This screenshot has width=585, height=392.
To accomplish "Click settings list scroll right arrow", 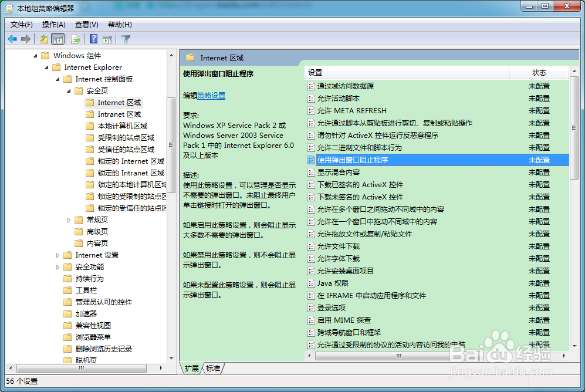I will pyautogui.click(x=564, y=356).
